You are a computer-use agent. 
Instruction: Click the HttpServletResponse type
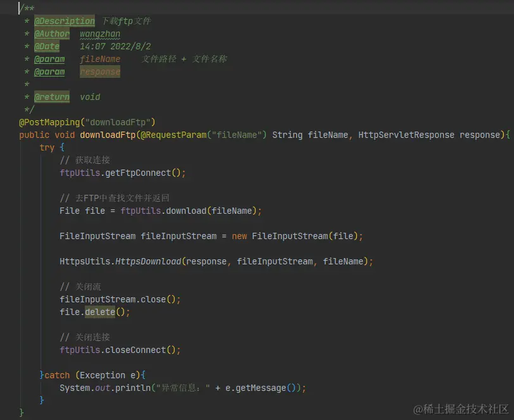pos(406,135)
